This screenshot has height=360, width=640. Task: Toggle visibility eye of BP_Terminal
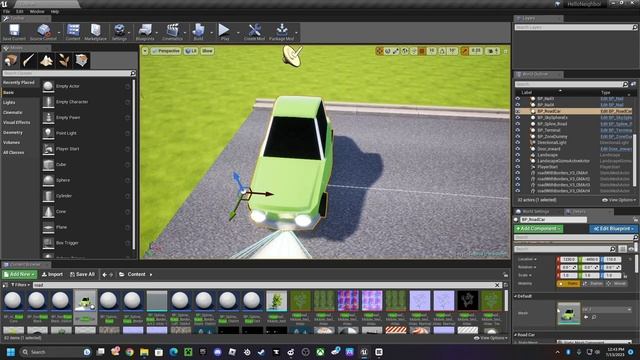click(518, 130)
